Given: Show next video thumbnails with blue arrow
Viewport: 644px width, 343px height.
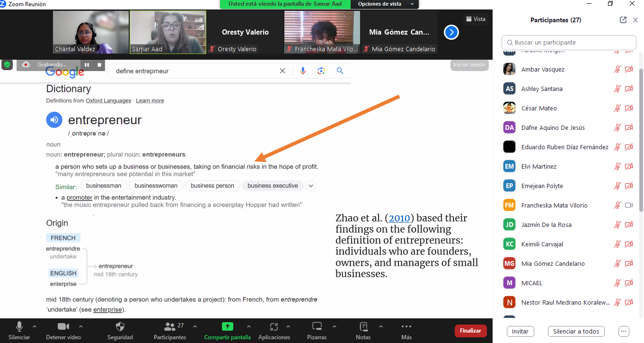Looking at the screenshot, I should click(x=451, y=32).
